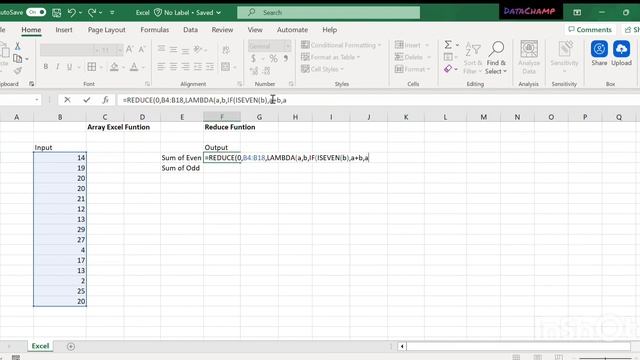Image resolution: width=640 pixels, height=360 pixels.
Task: Click the Sort & Filter button
Action: (x=473, y=58)
